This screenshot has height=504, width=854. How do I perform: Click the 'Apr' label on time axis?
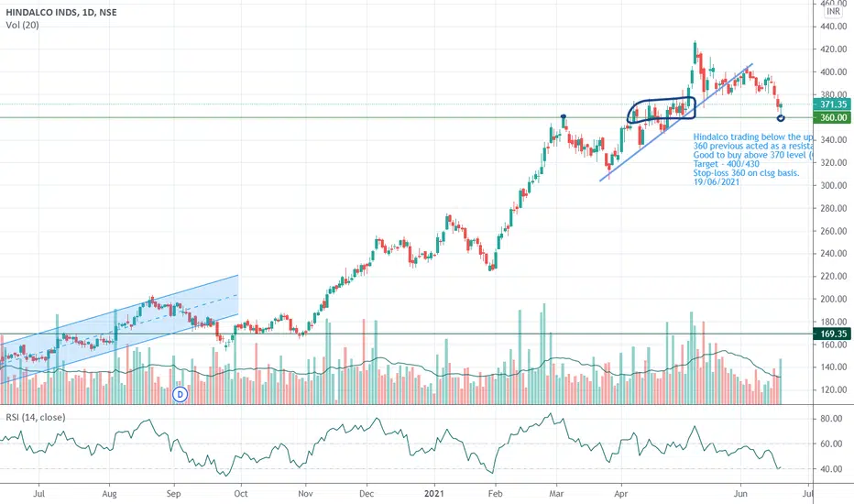[621, 494]
